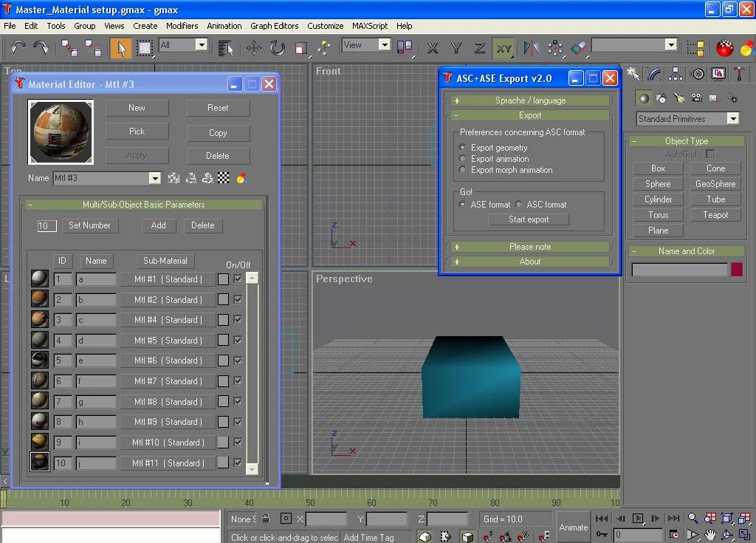Open the Modify command panel tab
The height and width of the screenshot is (543, 756).
654,74
